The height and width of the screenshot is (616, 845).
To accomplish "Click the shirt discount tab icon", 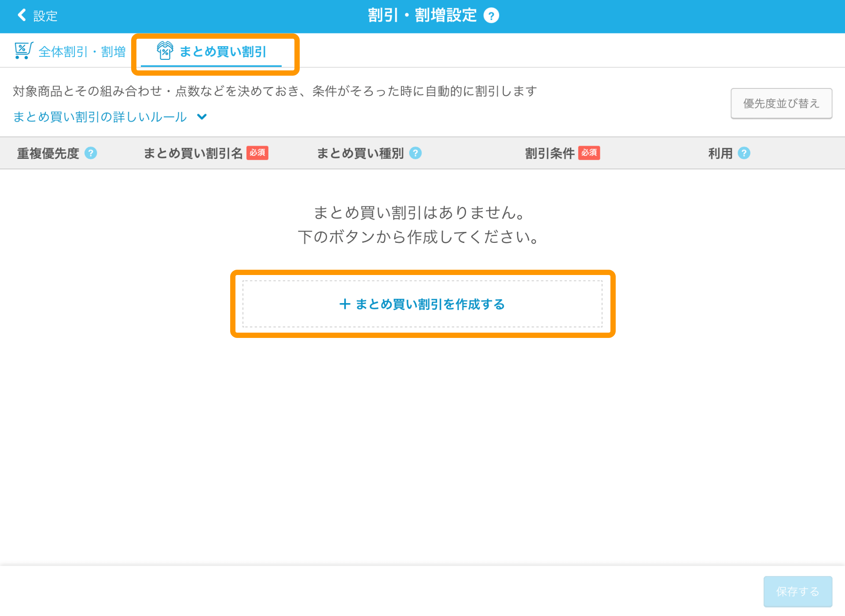I will point(165,51).
